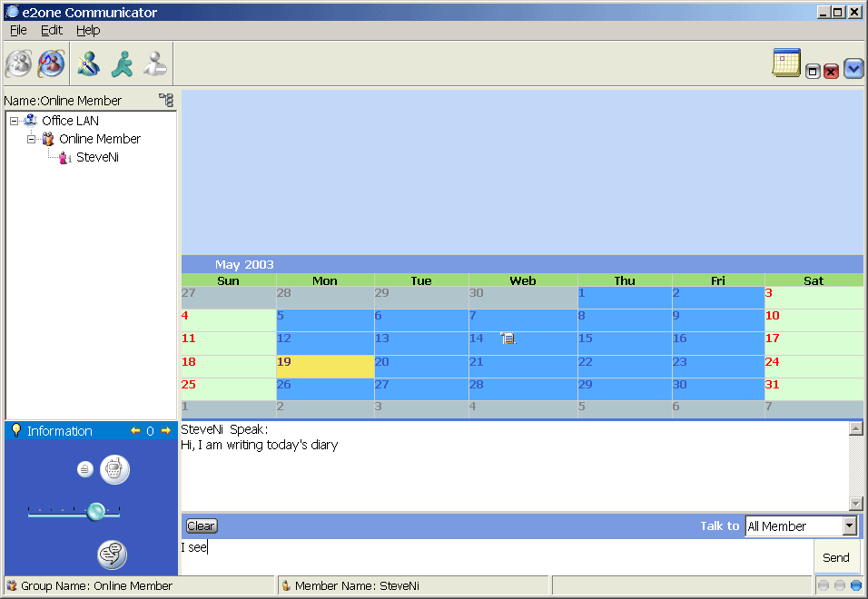Click the red X panel close button
The height and width of the screenshot is (599, 868).
[831, 71]
